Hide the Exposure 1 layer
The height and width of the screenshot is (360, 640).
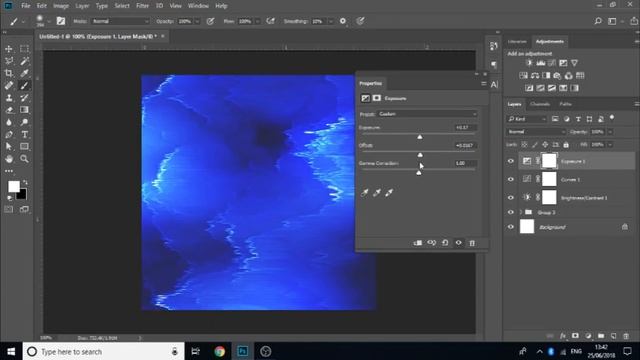coord(511,161)
